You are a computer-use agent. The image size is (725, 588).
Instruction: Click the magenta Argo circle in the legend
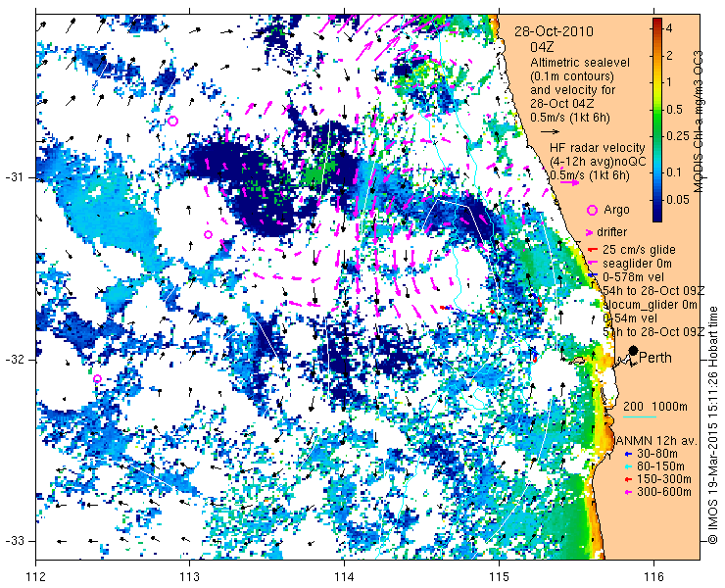592,211
